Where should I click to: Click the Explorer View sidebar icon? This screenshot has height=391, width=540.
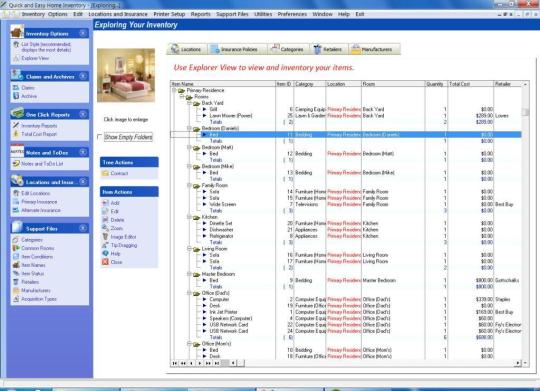(x=16, y=58)
